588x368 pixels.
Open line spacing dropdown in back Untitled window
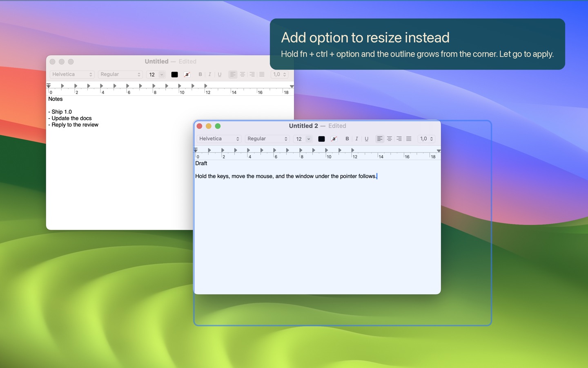[279, 74]
